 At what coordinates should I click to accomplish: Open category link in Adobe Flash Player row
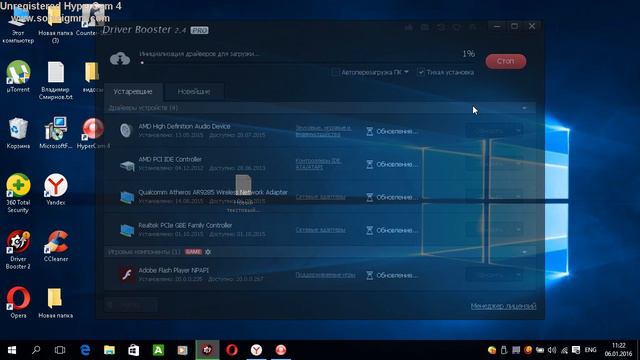325,275
